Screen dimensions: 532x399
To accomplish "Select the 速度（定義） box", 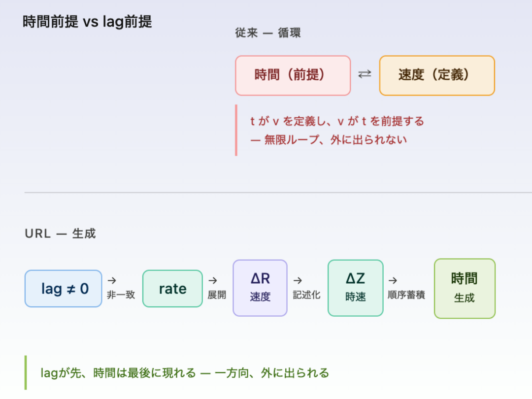I will point(436,75).
